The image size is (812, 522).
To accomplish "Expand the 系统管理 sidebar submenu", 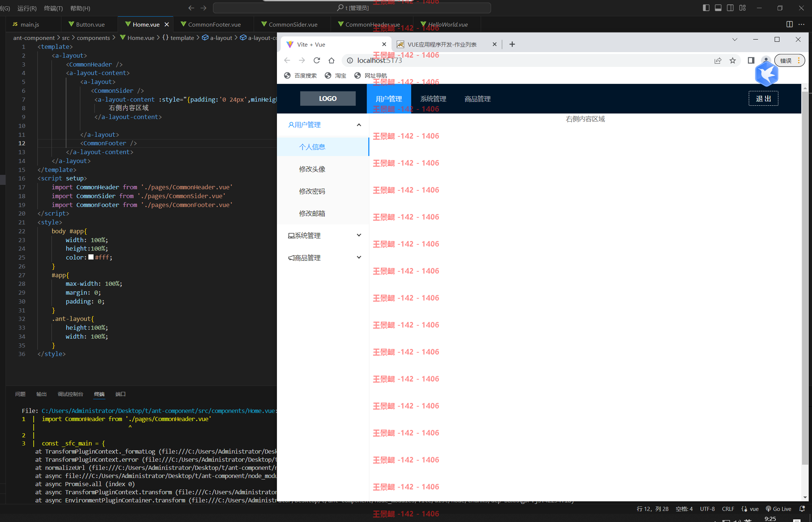I will (323, 235).
